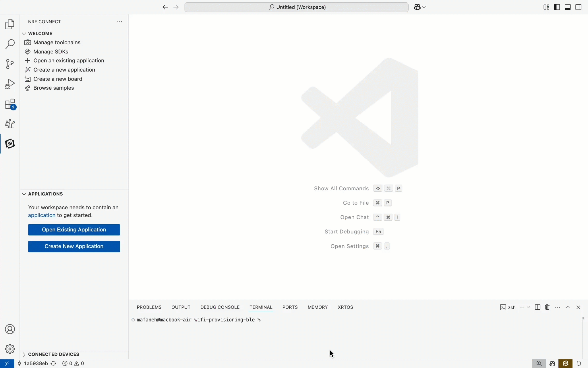Open Extensions view with badge 2
The height and width of the screenshot is (368, 588).
tap(10, 104)
